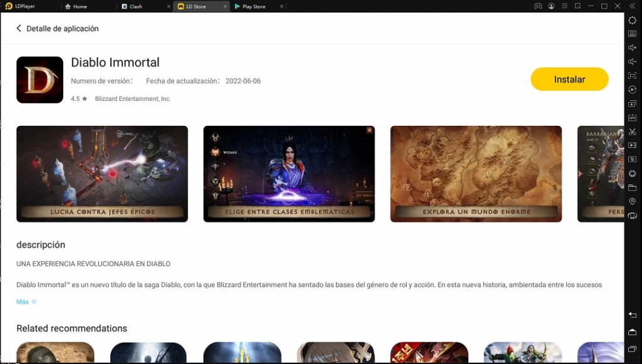
Task: Open Android recent apps from sidebar
Action: tap(632, 349)
